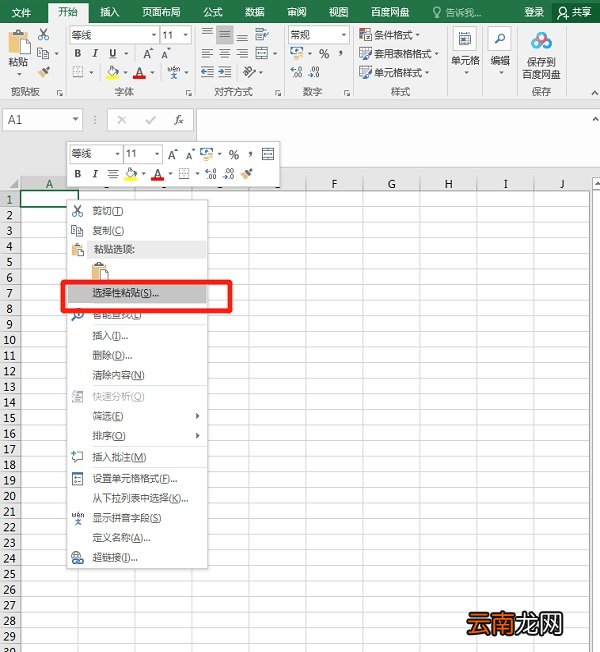This screenshot has height=652, width=600.
Task: Choose 超链接(I)... in context menu
Action: point(137,558)
